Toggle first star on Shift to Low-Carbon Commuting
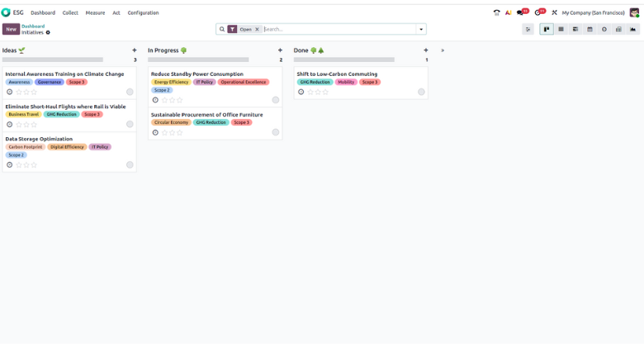The width and height of the screenshot is (644, 347). [310, 92]
